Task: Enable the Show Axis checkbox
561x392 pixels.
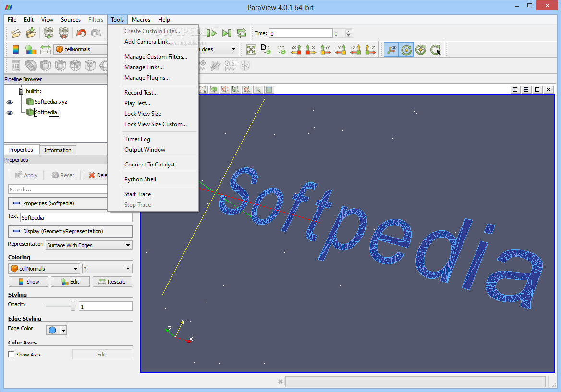Action: 12,355
